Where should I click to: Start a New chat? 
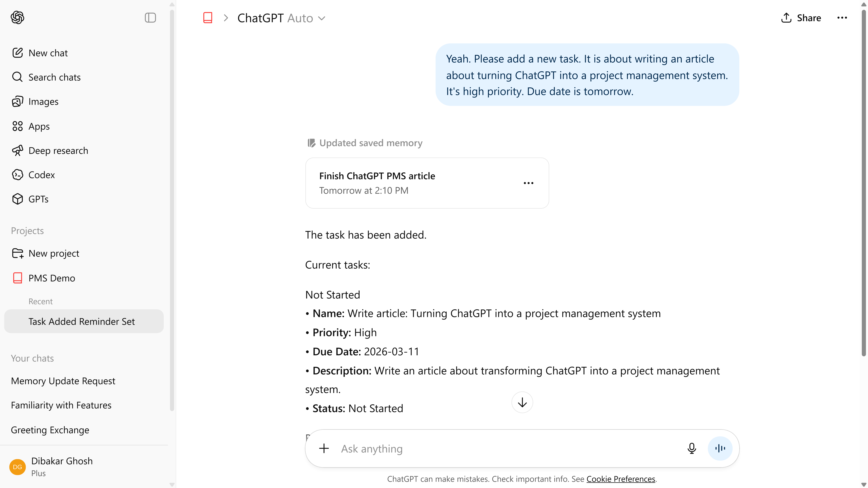[84, 53]
